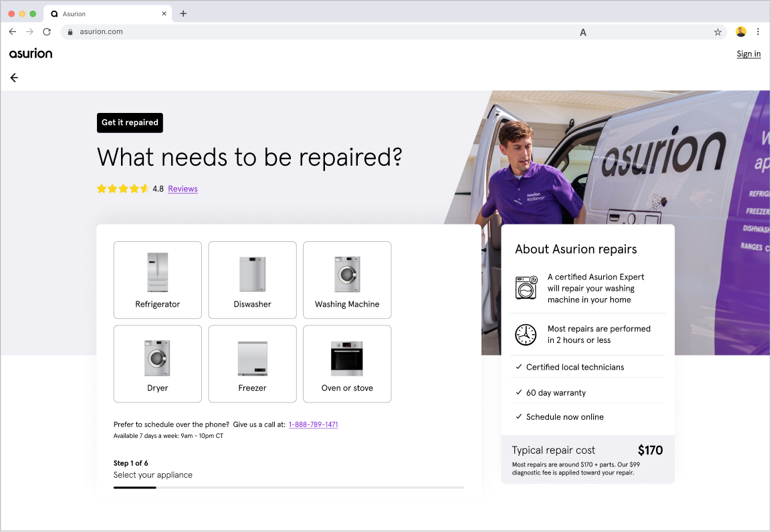Bookmark page with the star icon
The height and width of the screenshot is (532, 771).
(x=718, y=32)
